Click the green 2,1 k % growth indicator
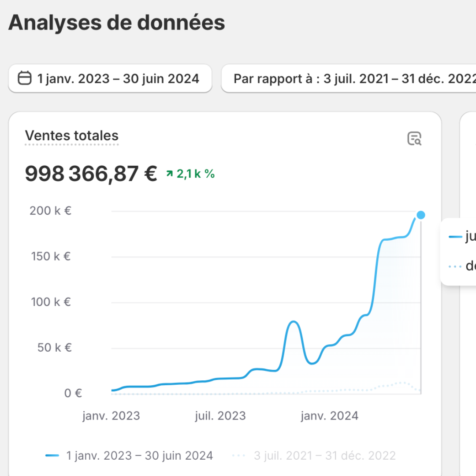 click(x=191, y=174)
